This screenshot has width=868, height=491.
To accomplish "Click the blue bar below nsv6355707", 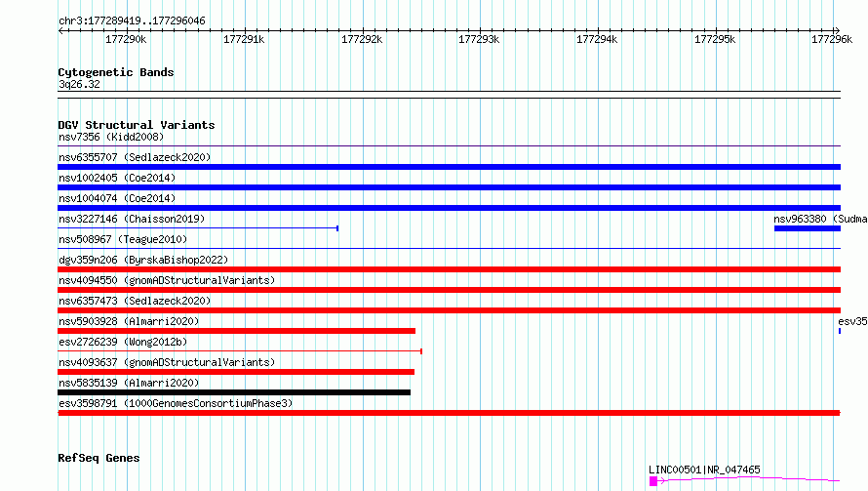I will coord(449,167).
